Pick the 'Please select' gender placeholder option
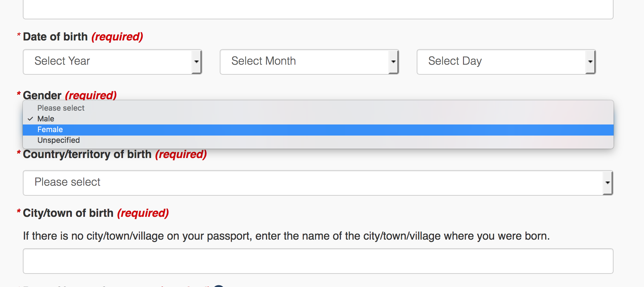Viewport: 644px width, 287px height. [61, 108]
